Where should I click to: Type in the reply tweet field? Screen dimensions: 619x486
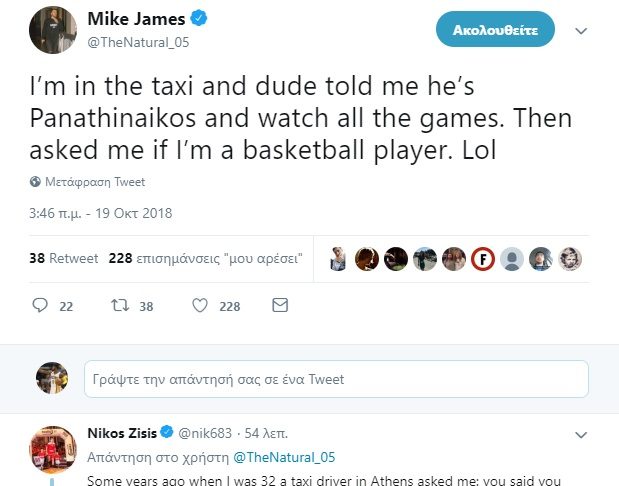[335, 379]
